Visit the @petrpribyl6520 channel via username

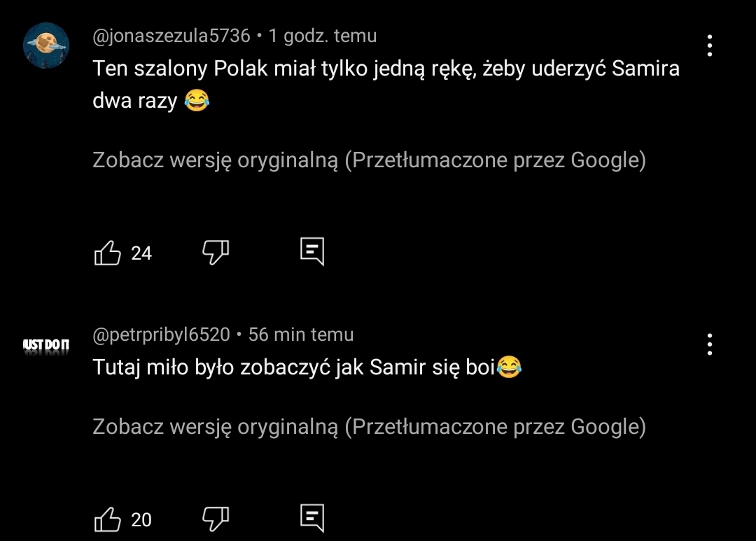(162, 335)
